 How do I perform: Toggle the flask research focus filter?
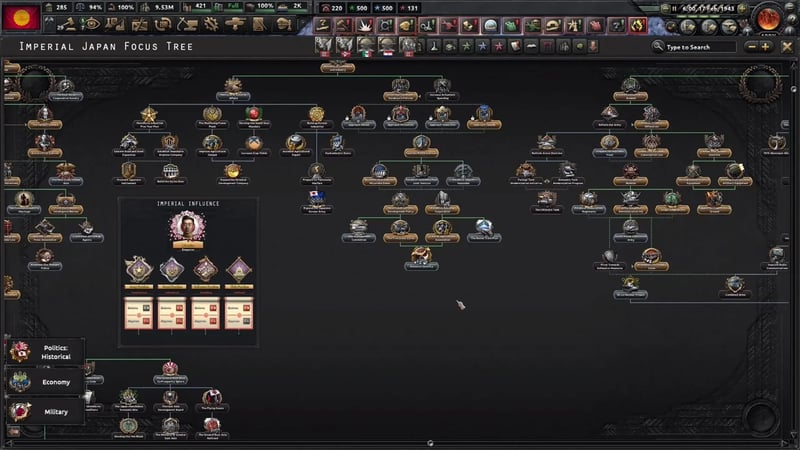434,46
